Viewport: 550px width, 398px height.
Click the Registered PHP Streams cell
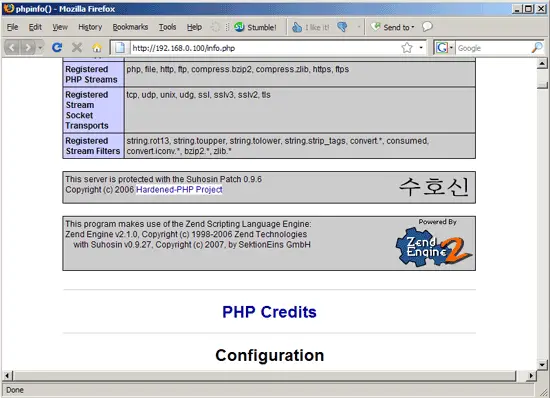(x=93, y=74)
